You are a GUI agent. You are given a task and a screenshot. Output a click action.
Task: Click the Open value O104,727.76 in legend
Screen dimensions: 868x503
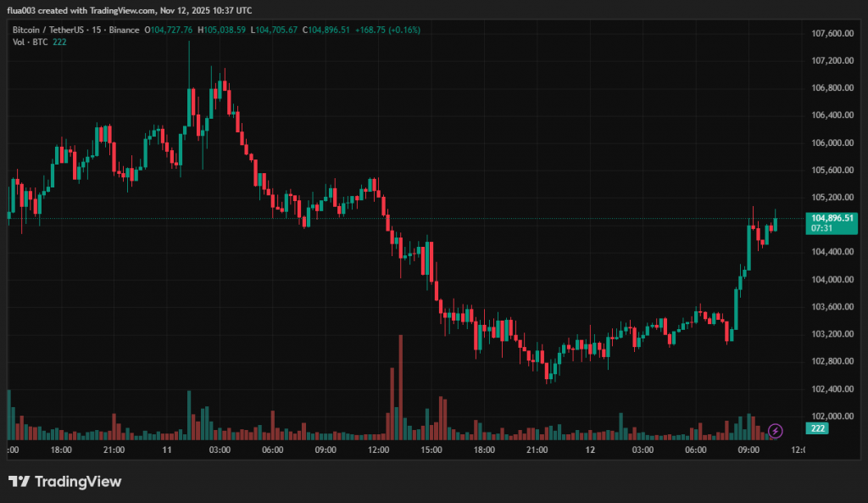[x=170, y=30]
